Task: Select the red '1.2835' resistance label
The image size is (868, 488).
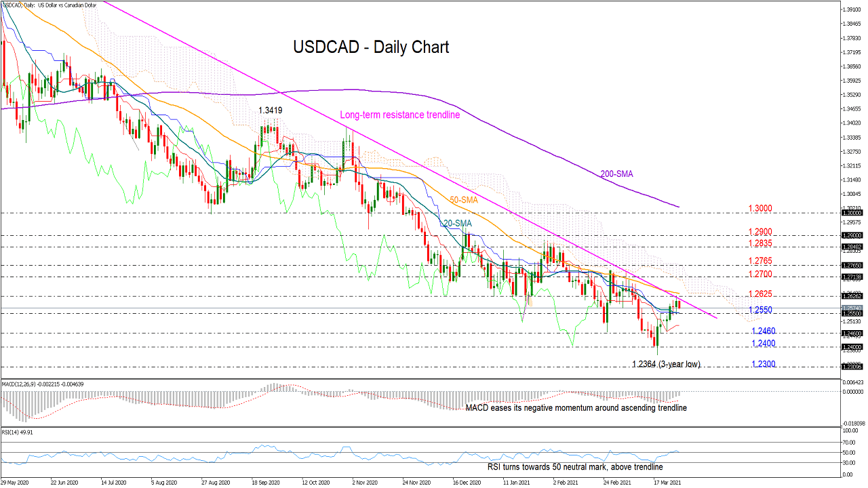Action: 761,243
